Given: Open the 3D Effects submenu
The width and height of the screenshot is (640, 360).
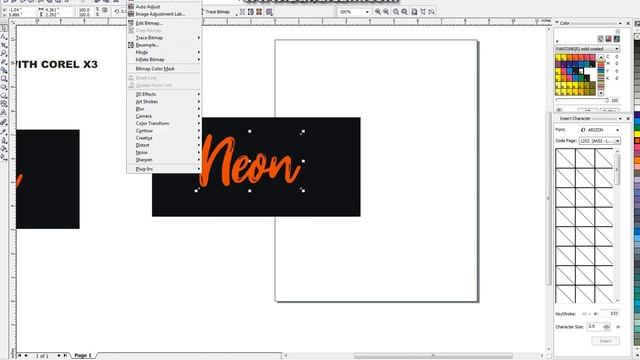Looking at the screenshot, I should tap(164, 94).
